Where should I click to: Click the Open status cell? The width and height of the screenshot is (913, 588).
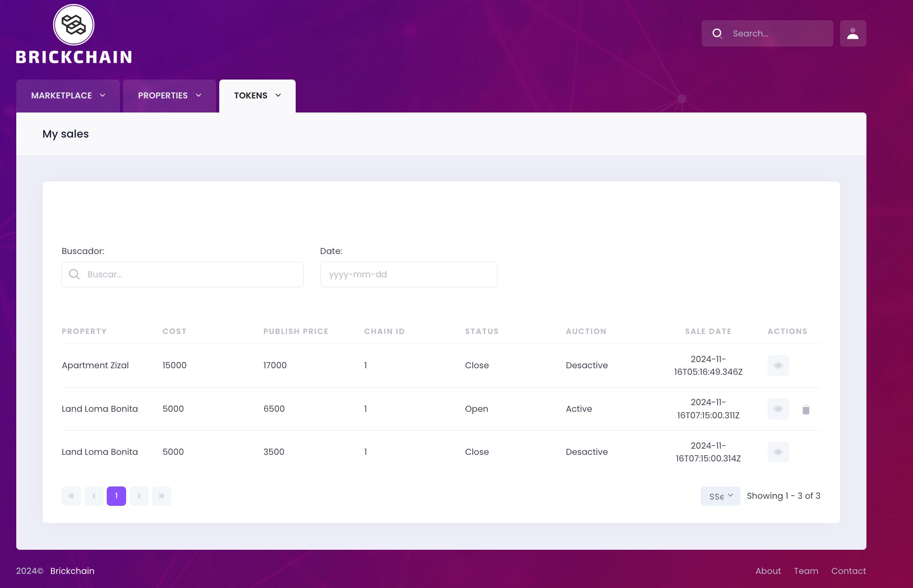(477, 409)
